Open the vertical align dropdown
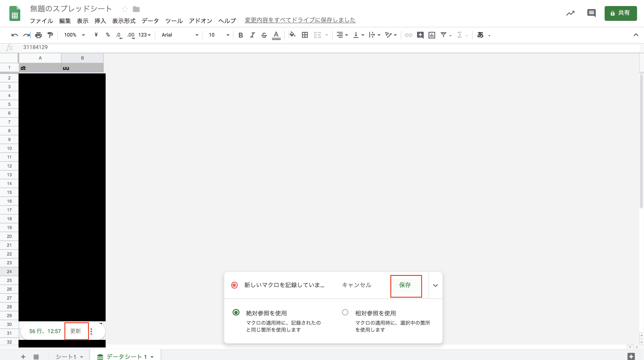This screenshot has height=360, width=644. [359, 35]
